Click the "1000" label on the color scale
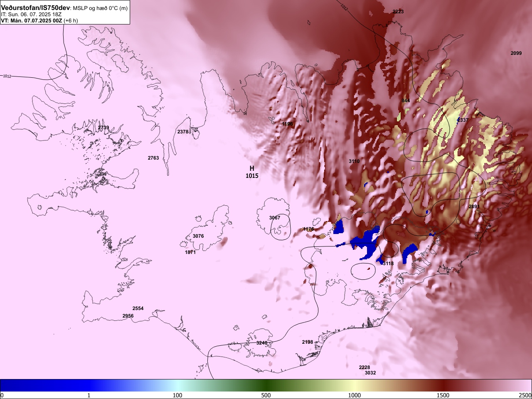Image resolution: width=532 pixels, height=399 pixels. pyautogui.click(x=355, y=395)
